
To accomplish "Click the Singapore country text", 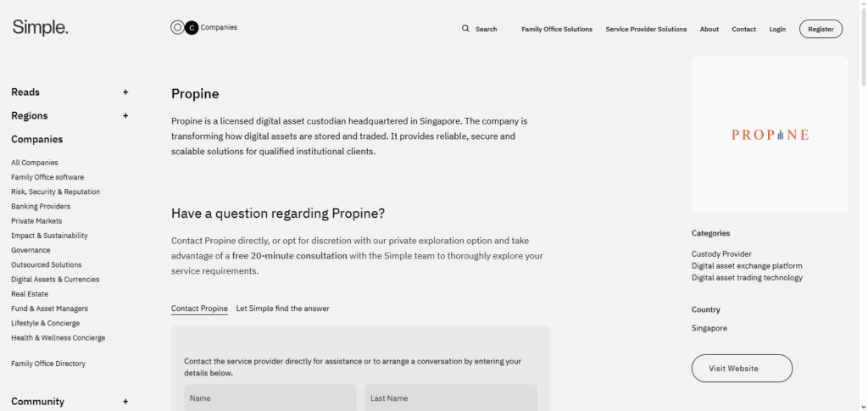I will coord(709,328).
